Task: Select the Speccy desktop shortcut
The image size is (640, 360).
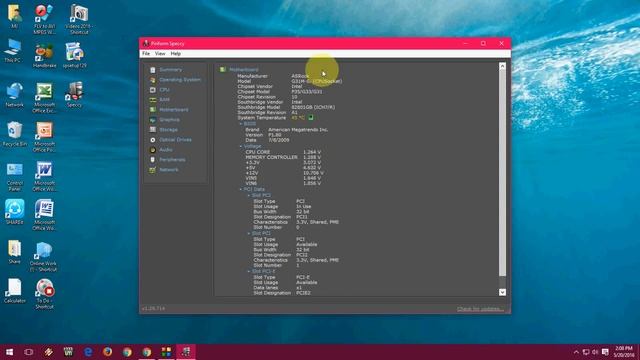Action: click(x=74, y=94)
